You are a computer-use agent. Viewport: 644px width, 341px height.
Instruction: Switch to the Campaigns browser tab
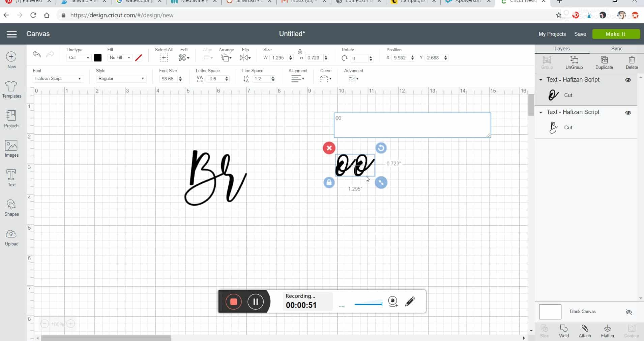413,2
